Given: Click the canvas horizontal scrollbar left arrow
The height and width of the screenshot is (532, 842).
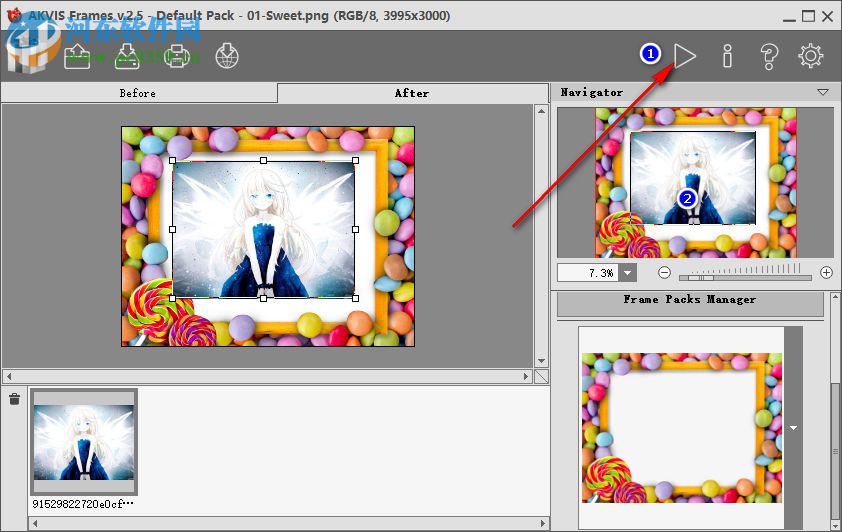Looking at the screenshot, I should (x=9, y=376).
